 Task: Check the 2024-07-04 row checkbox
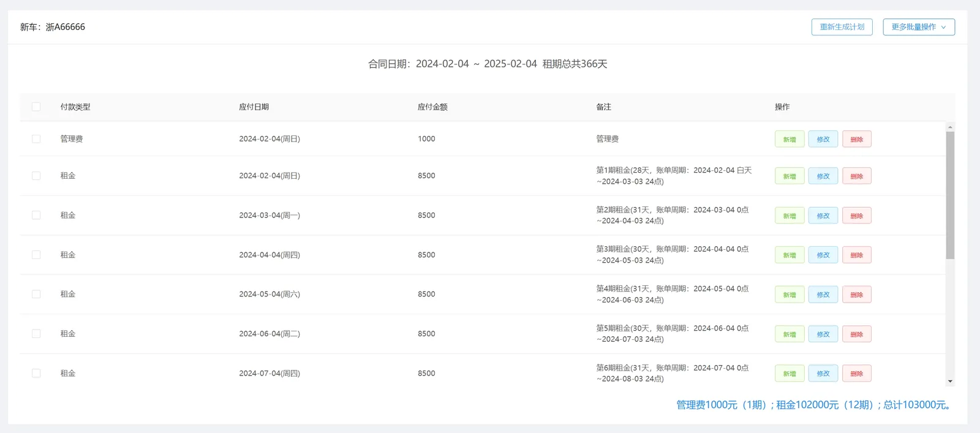pos(36,373)
